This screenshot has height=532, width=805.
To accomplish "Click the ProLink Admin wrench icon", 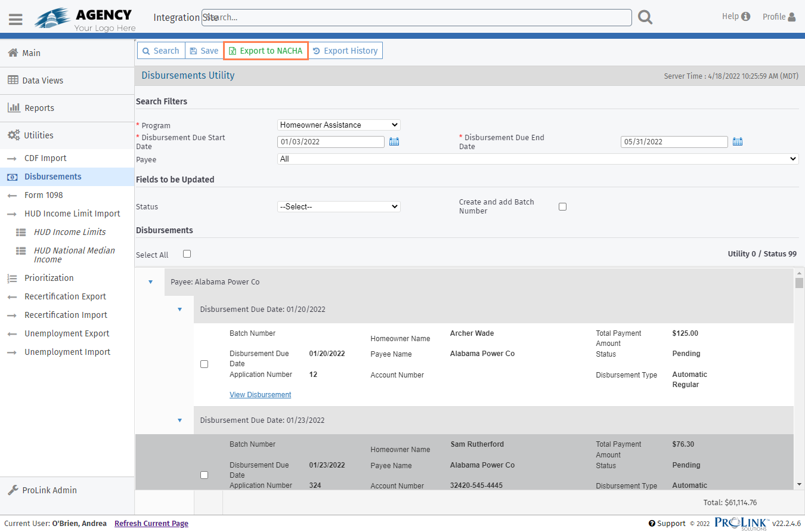I will click(x=13, y=490).
